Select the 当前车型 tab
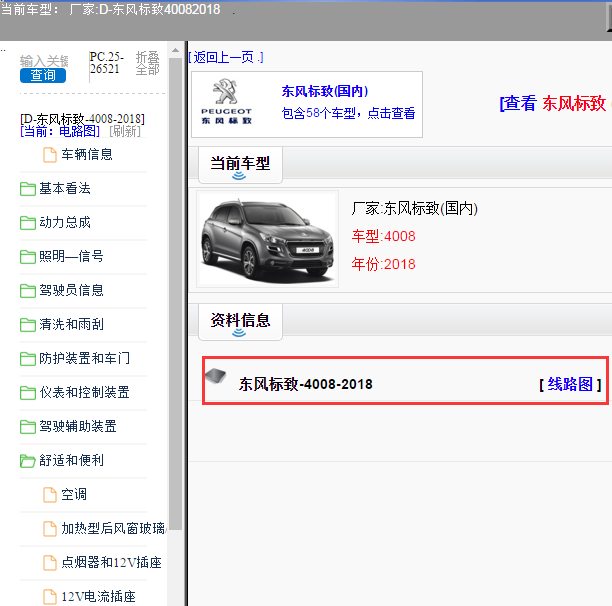The height and width of the screenshot is (606, 612). click(x=240, y=165)
